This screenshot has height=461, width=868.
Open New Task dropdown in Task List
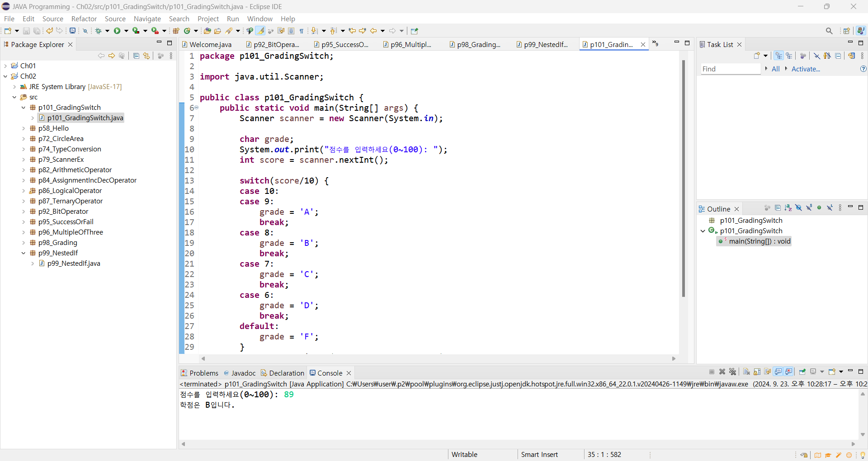(765, 56)
